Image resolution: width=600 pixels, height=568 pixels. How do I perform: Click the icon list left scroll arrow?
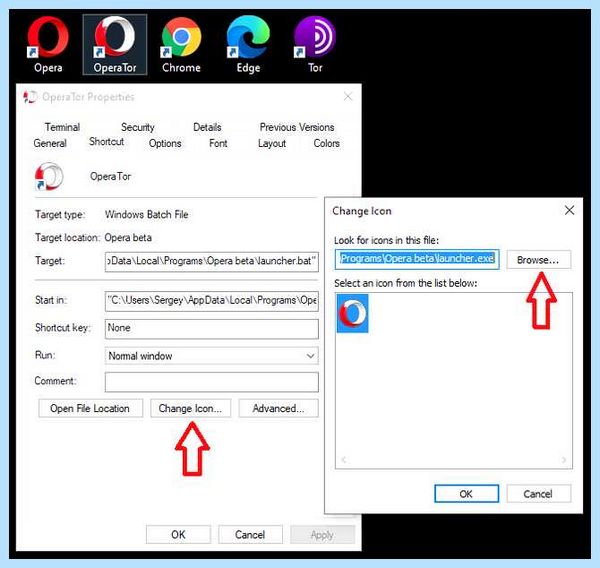pyautogui.click(x=344, y=460)
